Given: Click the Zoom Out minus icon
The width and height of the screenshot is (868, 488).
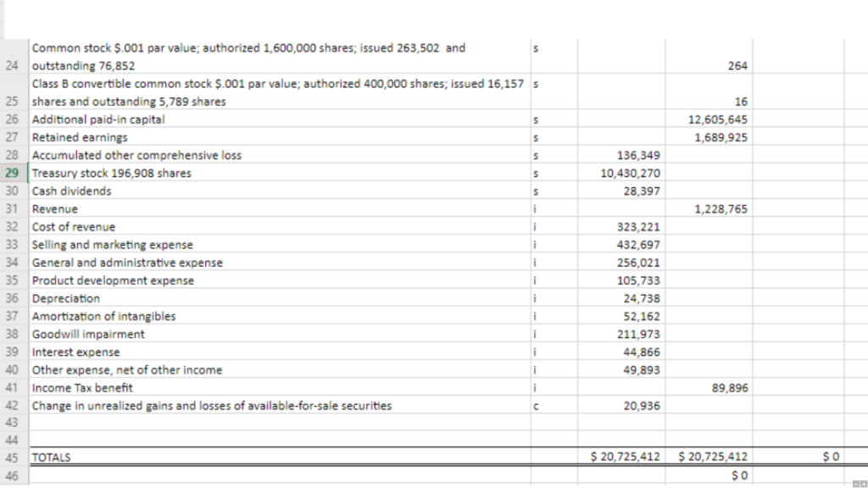Looking at the screenshot, I should point(856,483).
